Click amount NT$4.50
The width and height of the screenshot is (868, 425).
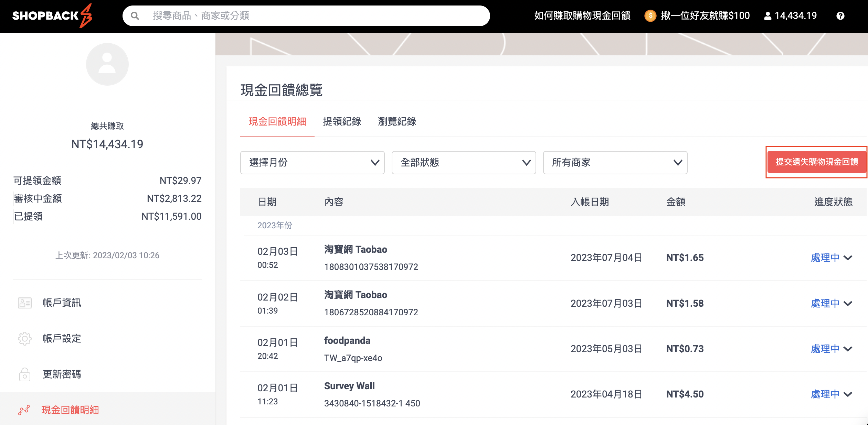coord(685,394)
